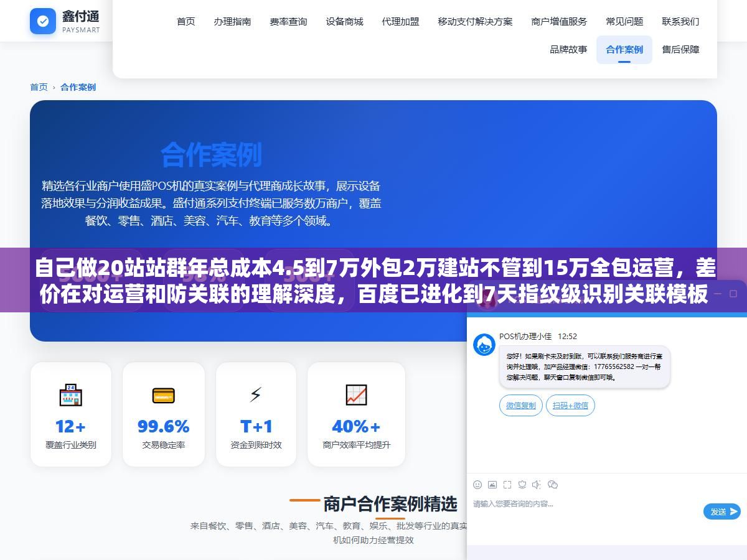Click the shield-shaped rating icon in chat toolbar
Image resolution: width=747 pixels, height=560 pixels.
point(522,485)
